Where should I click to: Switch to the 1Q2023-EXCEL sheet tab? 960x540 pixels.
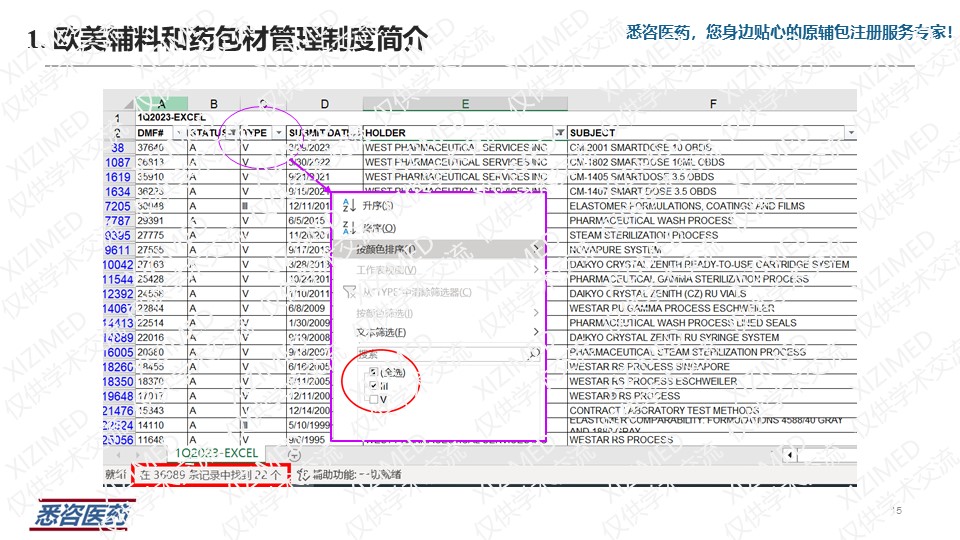tap(216, 453)
